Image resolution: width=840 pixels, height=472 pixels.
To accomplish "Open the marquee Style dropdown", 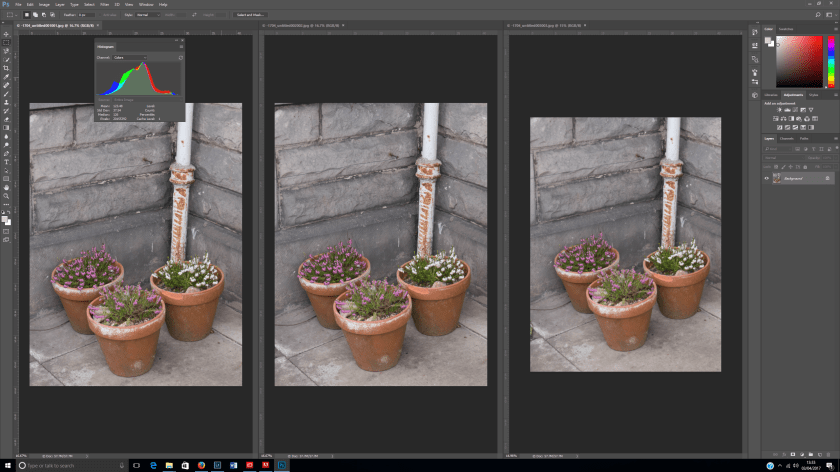I will 146,15.
